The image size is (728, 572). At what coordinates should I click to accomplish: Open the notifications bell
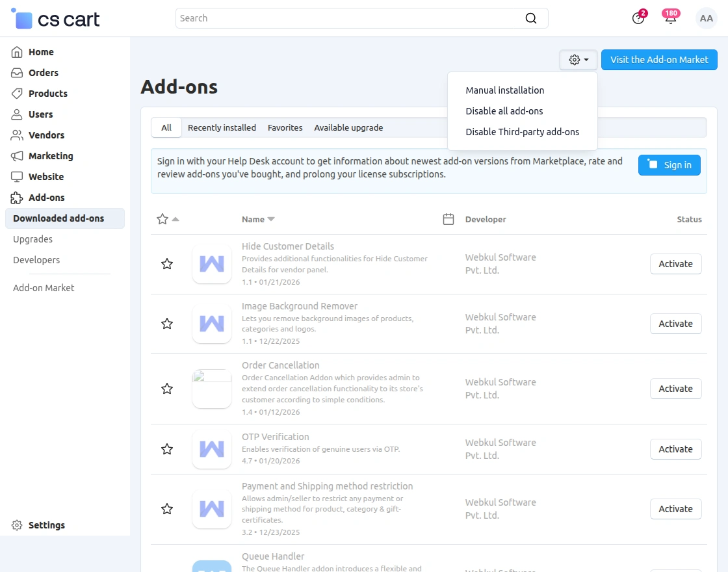pyautogui.click(x=670, y=18)
